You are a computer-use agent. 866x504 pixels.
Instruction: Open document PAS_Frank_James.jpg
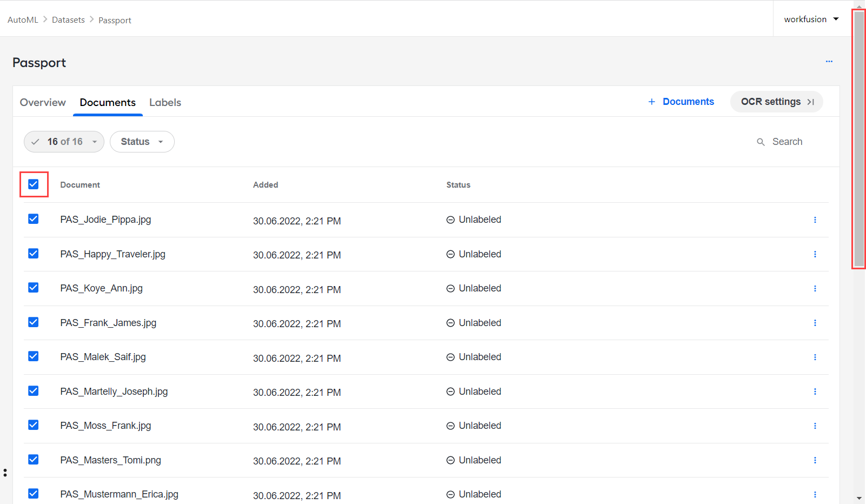tap(108, 323)
